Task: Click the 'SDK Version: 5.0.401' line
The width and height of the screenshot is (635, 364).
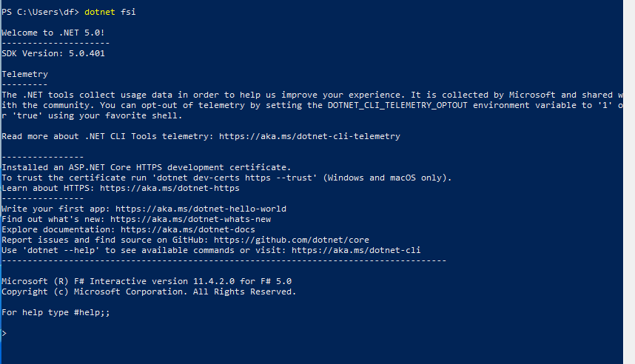Action: point(53,53)
